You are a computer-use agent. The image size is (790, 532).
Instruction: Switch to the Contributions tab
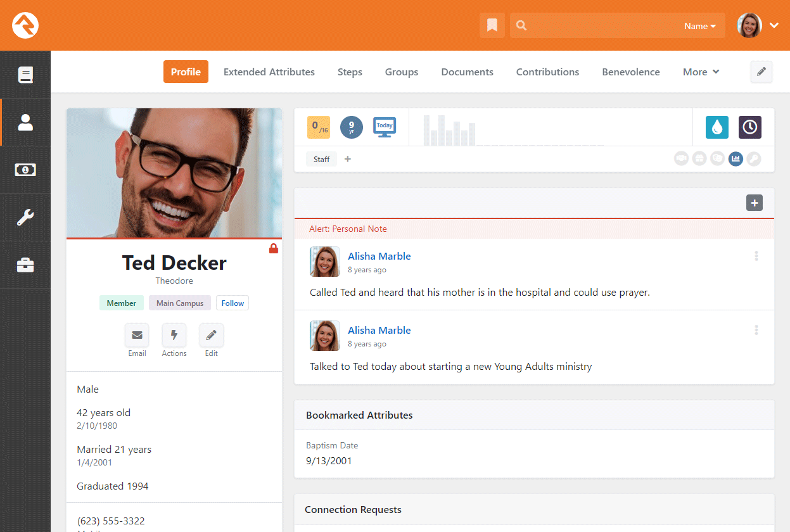point(547,72)
